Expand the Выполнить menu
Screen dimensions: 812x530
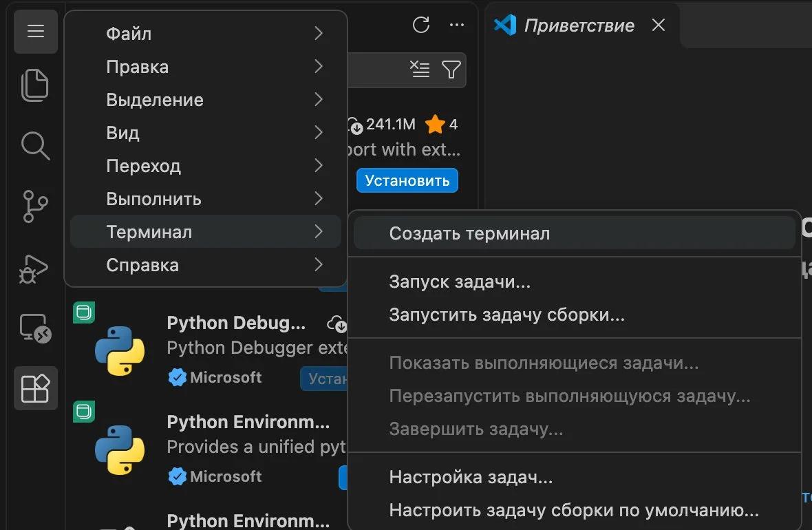point(206,199)
